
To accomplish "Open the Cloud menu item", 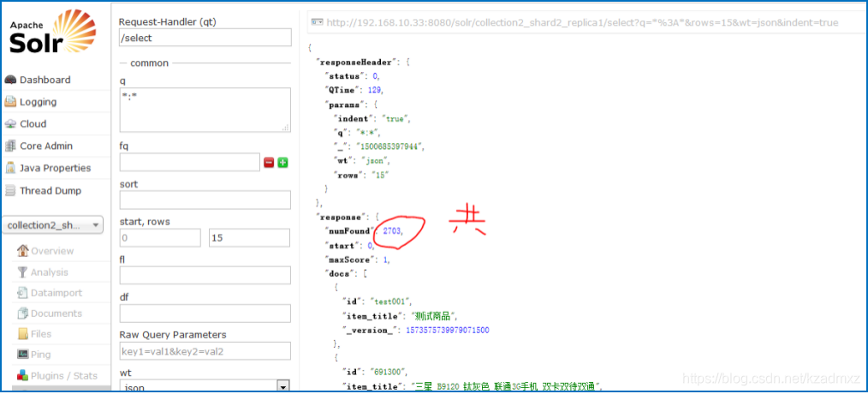I will click(x=33, y=124).
